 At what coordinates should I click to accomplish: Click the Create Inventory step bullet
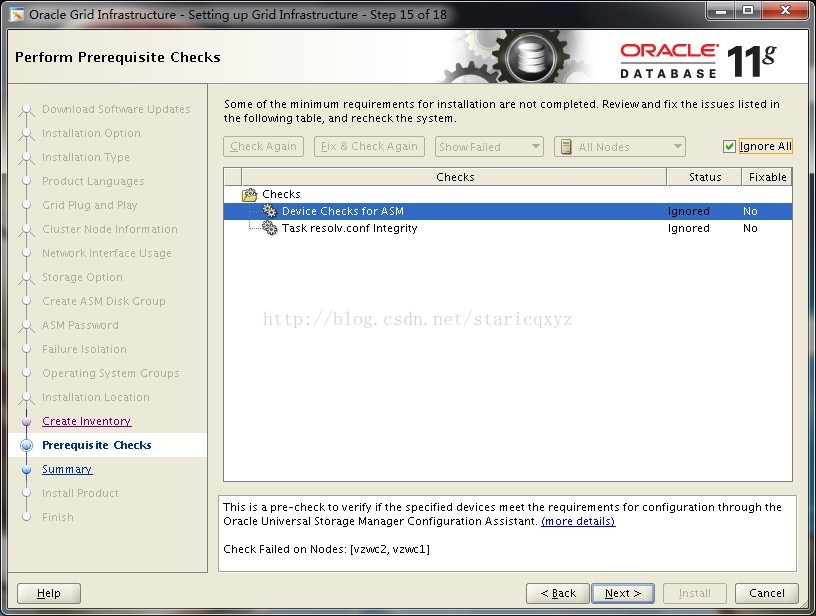click(x=27, y=421)
